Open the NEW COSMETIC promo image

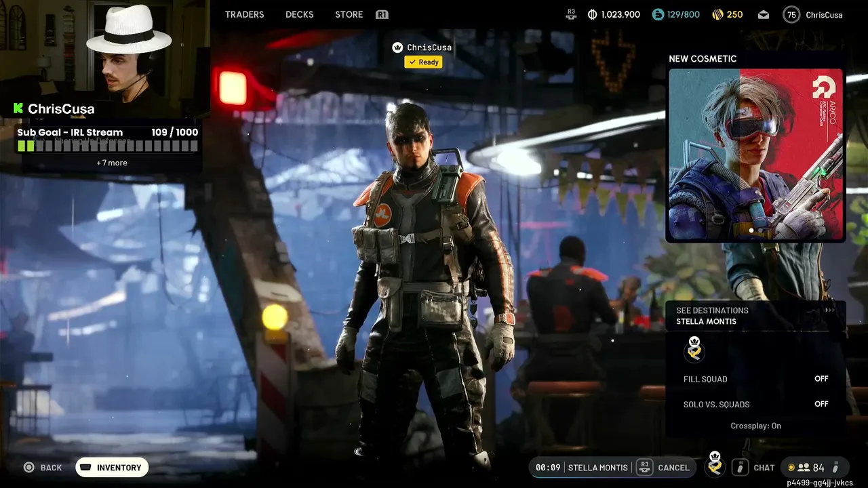click(756, 155)
